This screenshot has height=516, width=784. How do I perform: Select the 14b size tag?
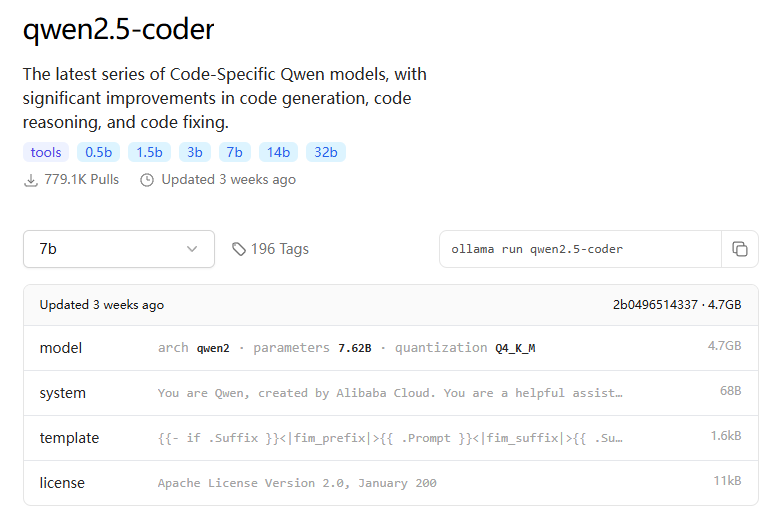(278, 152)
